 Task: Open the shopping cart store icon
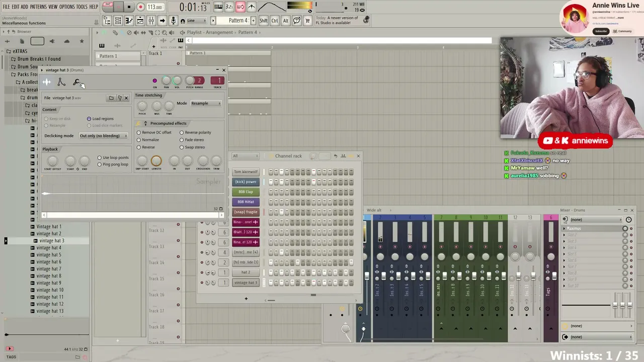307,21
